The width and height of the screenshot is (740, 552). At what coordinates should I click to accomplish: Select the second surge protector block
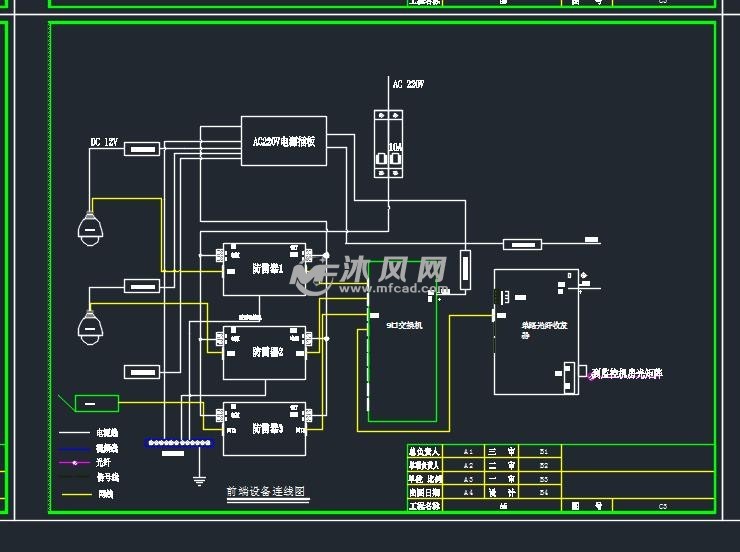(x=264, y=351)
